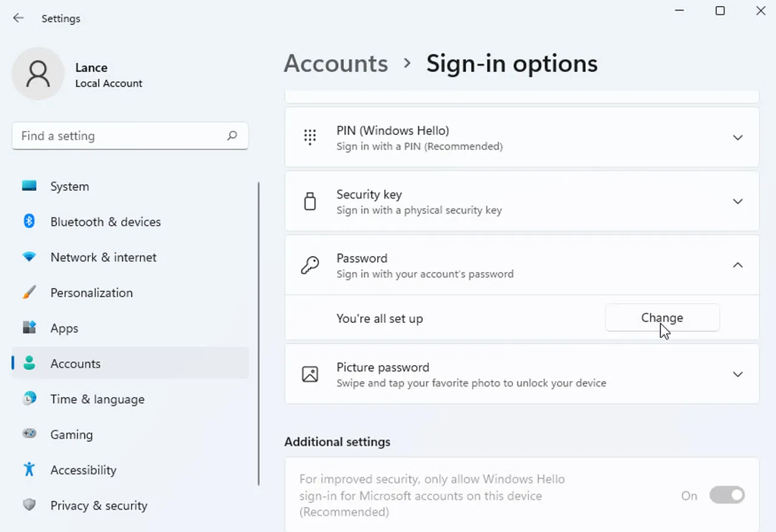Viewport: 776px width, 532px height.
Task: Click the System monitor icon
Action: pos(30,186)
